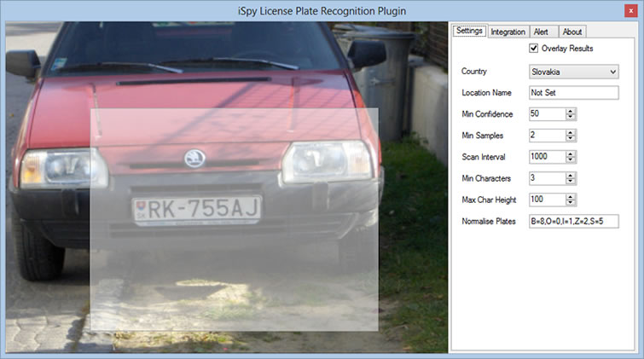
Task: Click the Min Confidence value field
Action: (x=546, y=113)
